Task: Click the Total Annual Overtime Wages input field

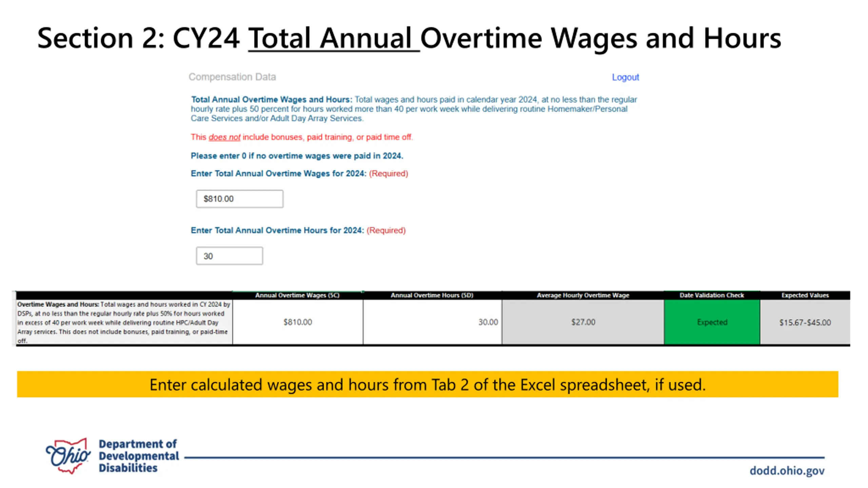Action: click(x=239, y=199)
